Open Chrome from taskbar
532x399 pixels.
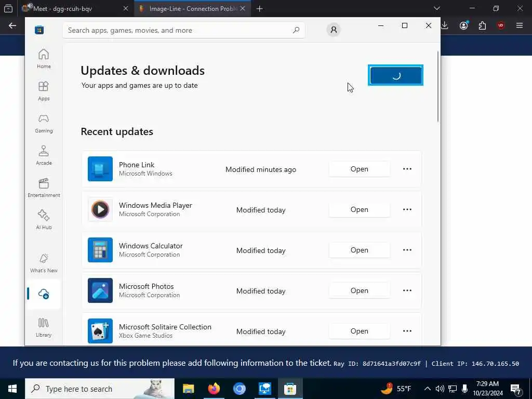coord(239,389)
